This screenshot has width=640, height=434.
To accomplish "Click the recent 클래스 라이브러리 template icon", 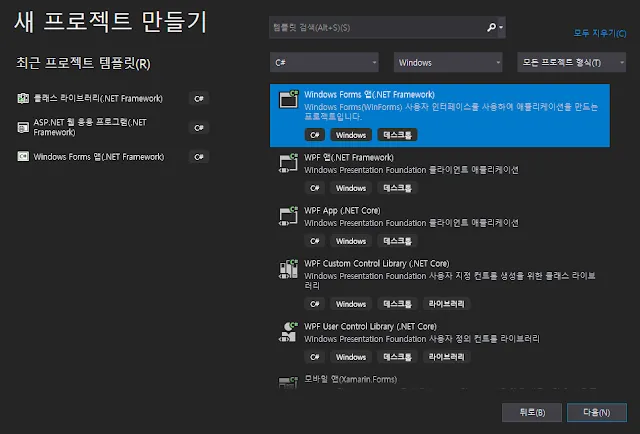I will 23,98.
